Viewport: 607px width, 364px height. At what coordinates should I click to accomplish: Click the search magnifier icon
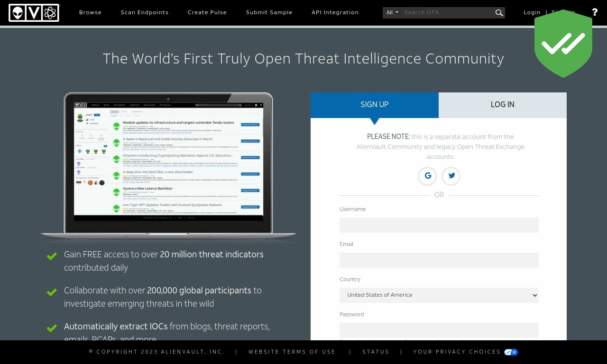click(499, 13)
